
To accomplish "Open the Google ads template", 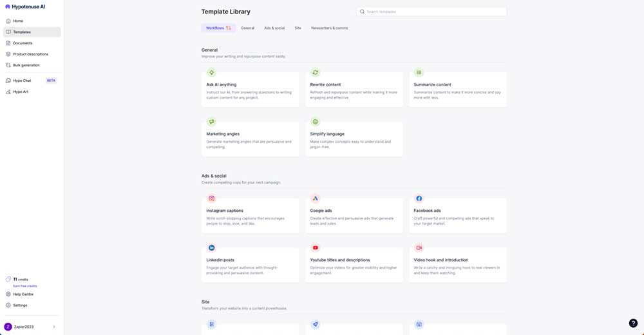I will point(354,215).
